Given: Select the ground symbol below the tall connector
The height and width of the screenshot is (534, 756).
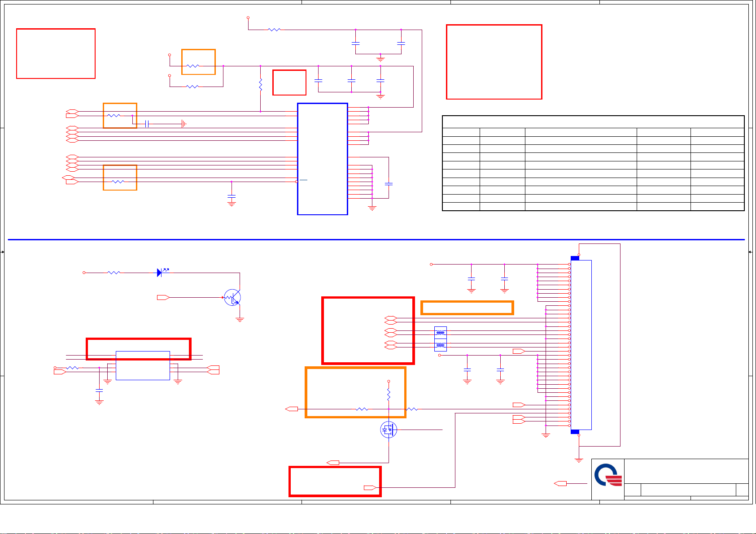Looking at the screenshot, I should click(x=579, y=460).
